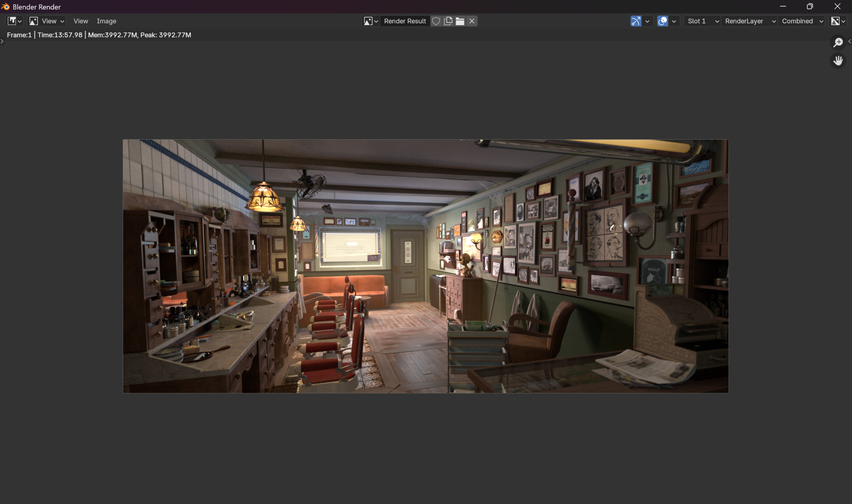Open the View mode dropdown
This screenshot has width=852, height=504.
pos(46,21)
